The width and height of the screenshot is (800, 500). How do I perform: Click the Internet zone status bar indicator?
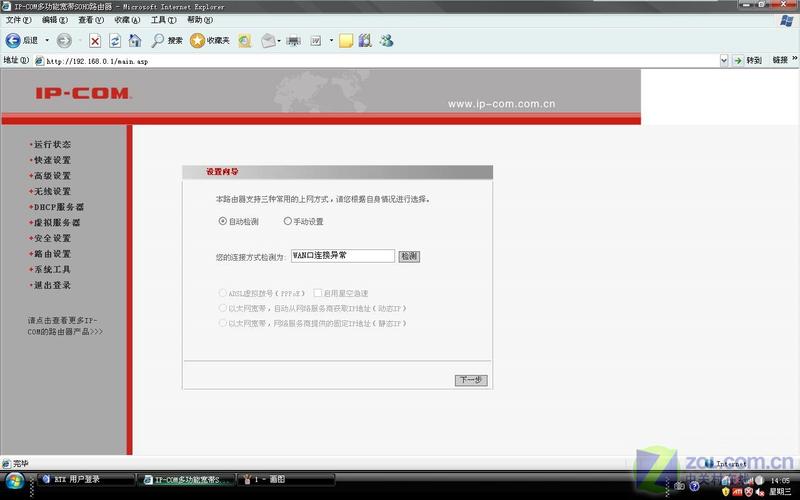726,463
